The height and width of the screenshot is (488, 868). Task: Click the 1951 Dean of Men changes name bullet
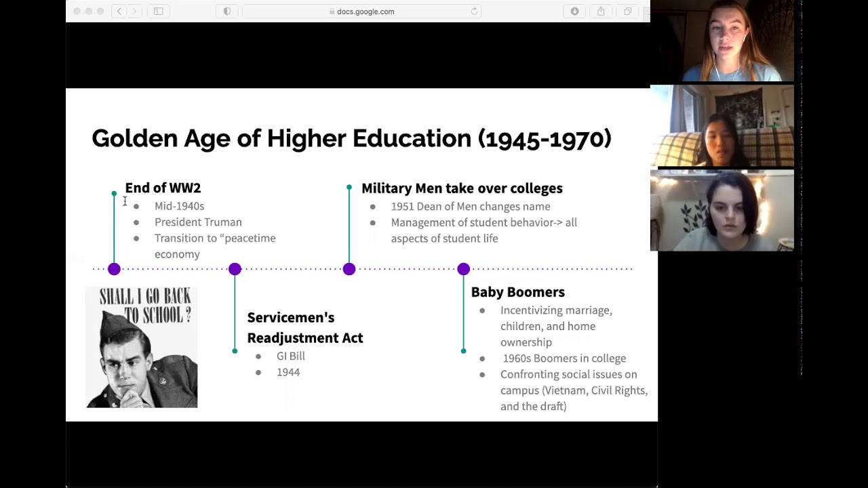(x=471, y=206)
